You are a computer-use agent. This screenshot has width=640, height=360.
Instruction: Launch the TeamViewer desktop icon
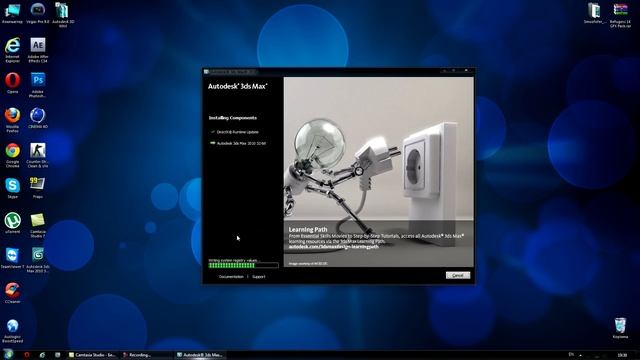tap(12, 258)
